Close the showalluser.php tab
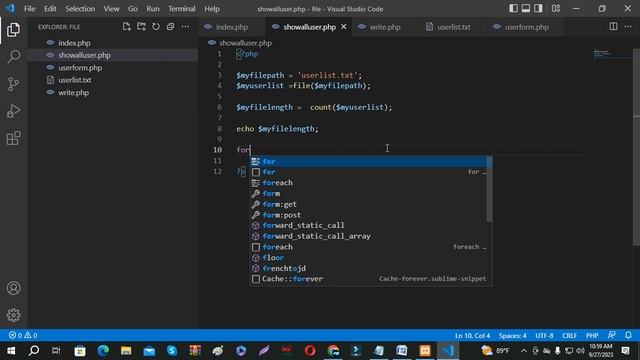Viewport: 640px width, 360px height. pos(344,27)
